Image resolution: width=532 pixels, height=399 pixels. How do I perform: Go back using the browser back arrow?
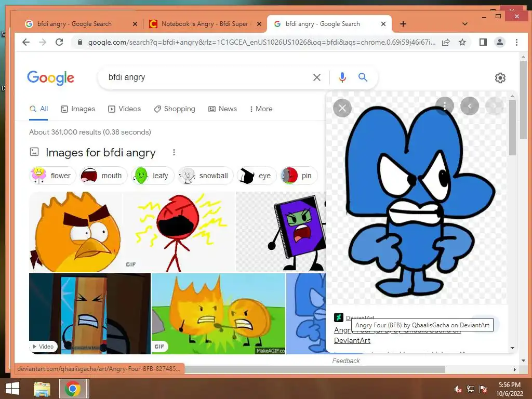point(26,42)
